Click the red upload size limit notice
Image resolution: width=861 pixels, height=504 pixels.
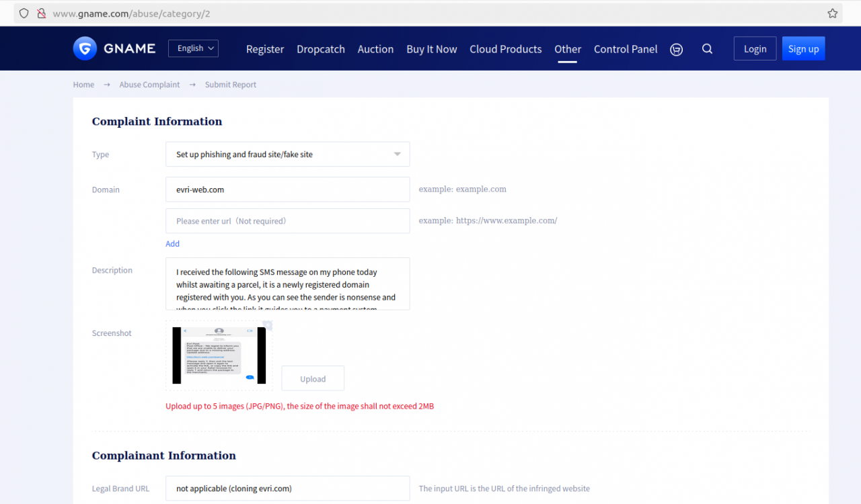[x=300, y=406]
